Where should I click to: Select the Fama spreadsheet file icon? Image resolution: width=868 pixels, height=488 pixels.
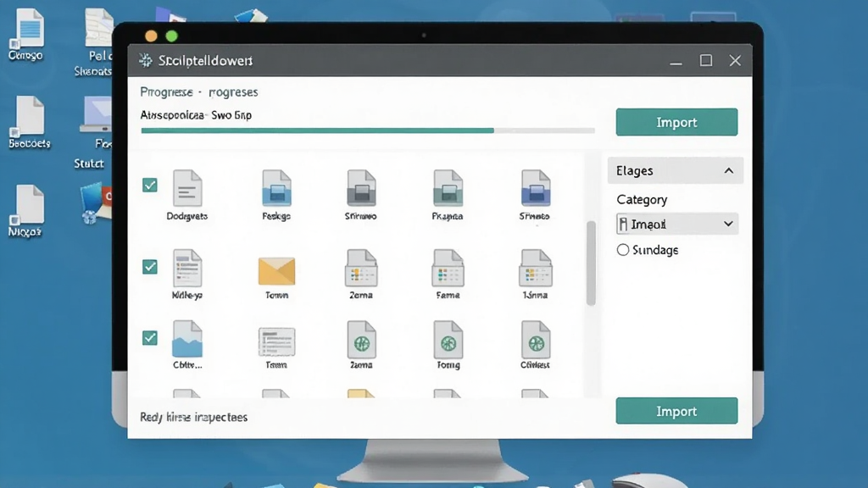(x=448, y=268)
